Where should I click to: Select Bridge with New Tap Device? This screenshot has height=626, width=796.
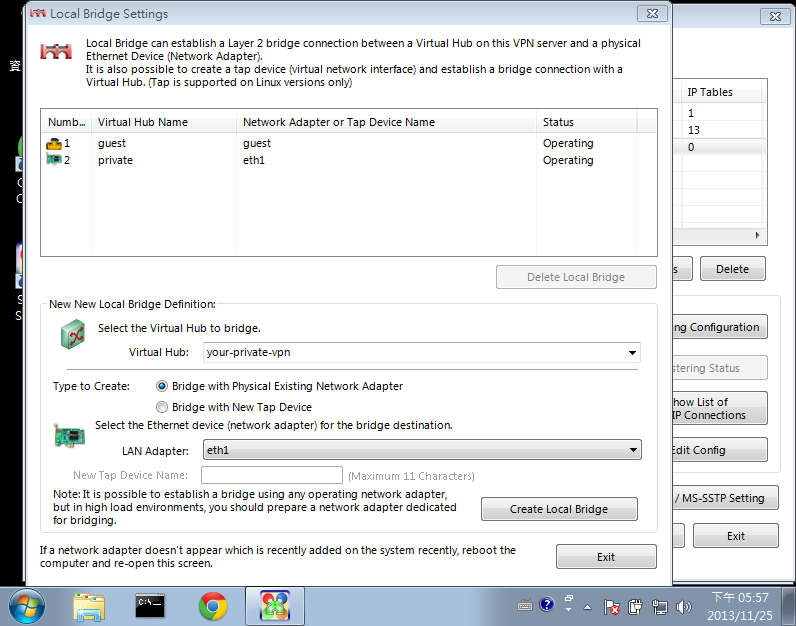234,407
